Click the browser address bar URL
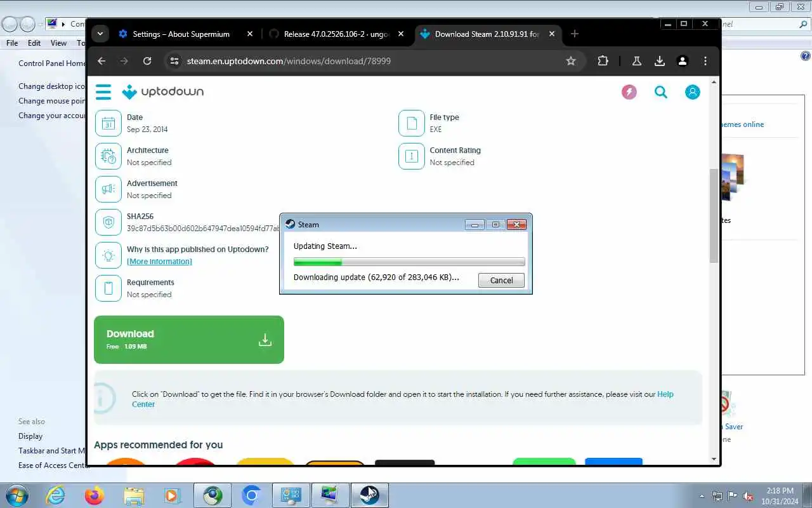The image size is (812, 508). coord(289,61)
